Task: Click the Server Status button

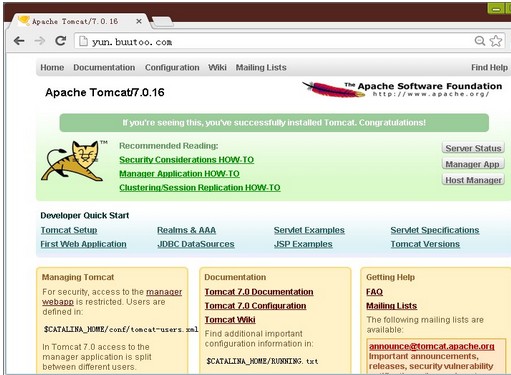Action: (x=473, y=148)
